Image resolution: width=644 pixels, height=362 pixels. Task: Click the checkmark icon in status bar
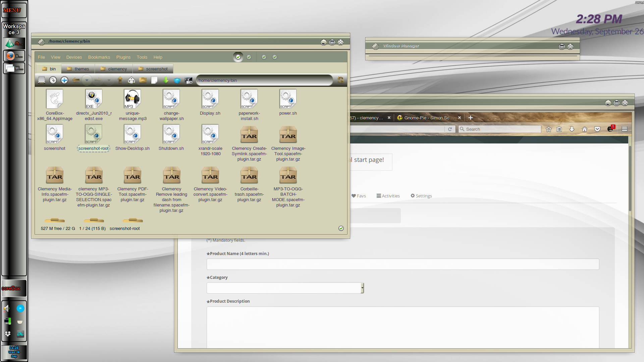coord(341,228)
